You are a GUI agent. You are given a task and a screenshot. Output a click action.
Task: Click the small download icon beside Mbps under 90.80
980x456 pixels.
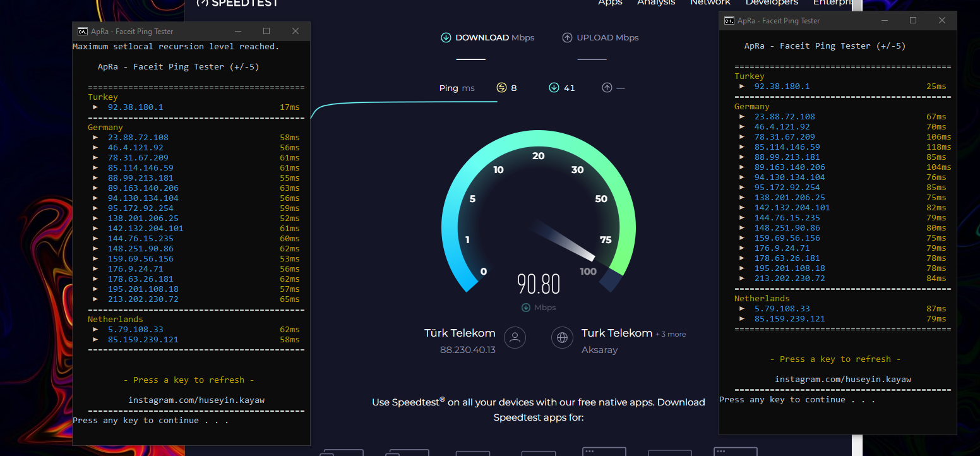525,308
